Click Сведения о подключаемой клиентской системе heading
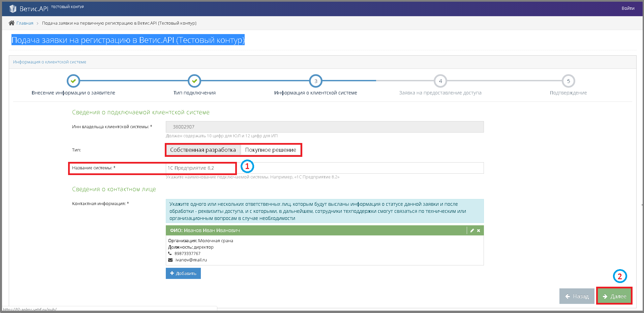The height and width of the screenshot is (313, 644). pos(141,112)
